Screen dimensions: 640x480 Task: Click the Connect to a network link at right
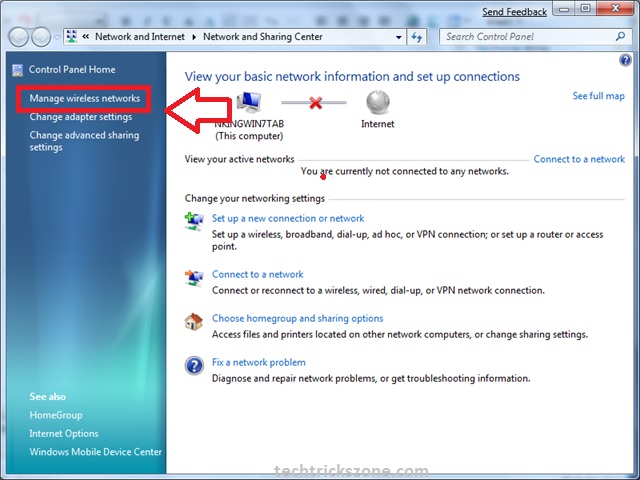tap(579, 159)
